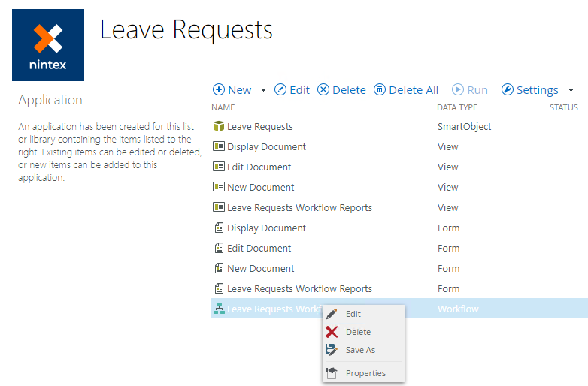
Task: Click the Leave Requests Workflow Reports view icon
Action: tap(219, 207)
